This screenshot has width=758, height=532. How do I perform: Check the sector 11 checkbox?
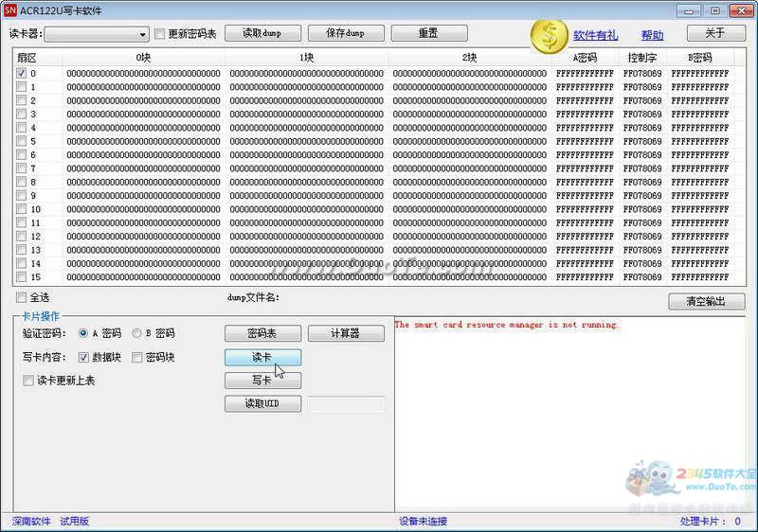point(21,222)
